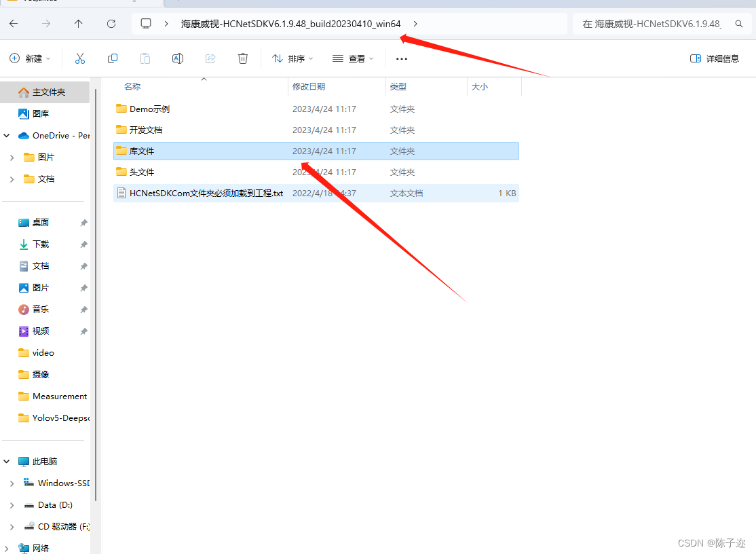
Task: Click the sidebar vertical scrollbar
Action: 96,294
